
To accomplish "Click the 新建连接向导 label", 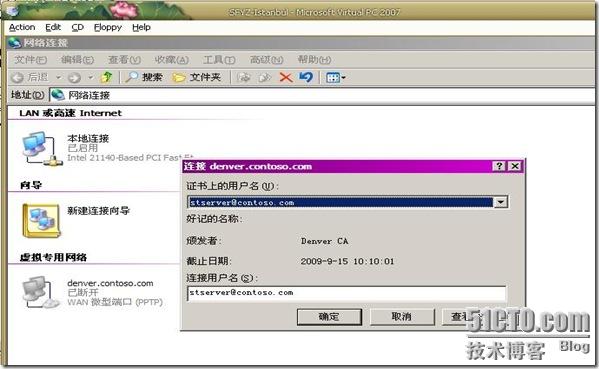I will (x=99, y=210).
